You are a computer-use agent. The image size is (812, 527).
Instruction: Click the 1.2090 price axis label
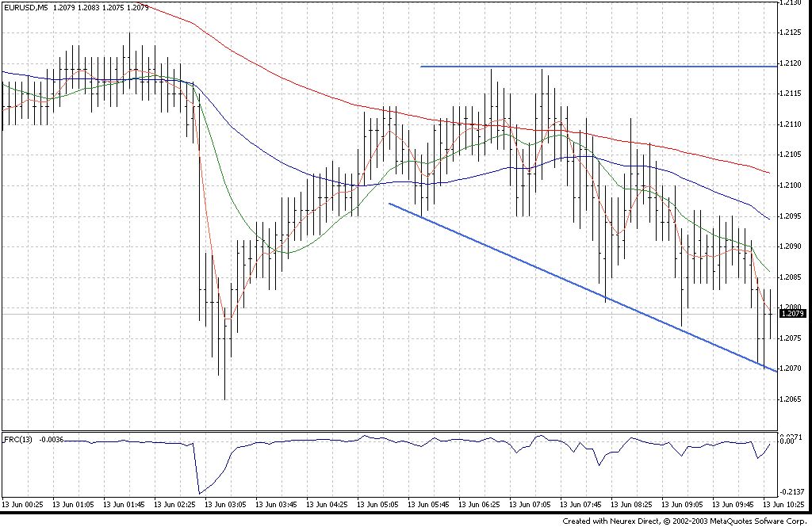pyautogui.click(x=791, y=246)
